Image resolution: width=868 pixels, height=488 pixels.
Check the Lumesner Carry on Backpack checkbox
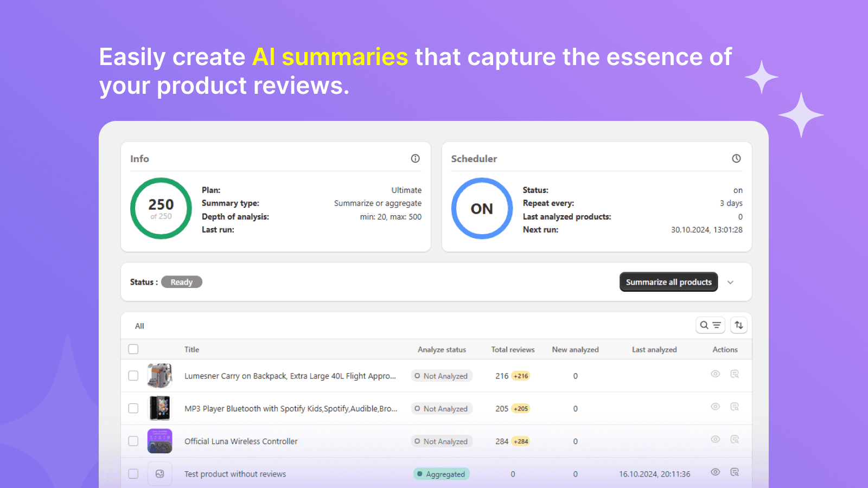click(x=133, y=376)
